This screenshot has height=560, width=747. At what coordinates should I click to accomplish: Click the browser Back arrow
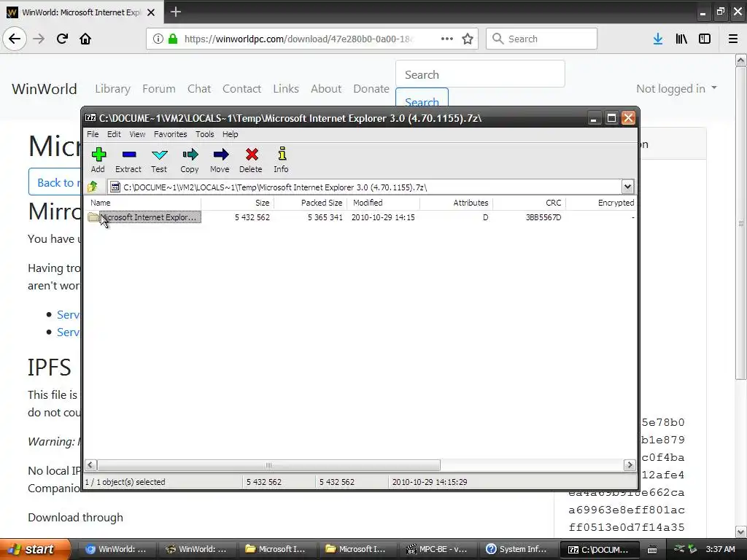pos(15,39)
